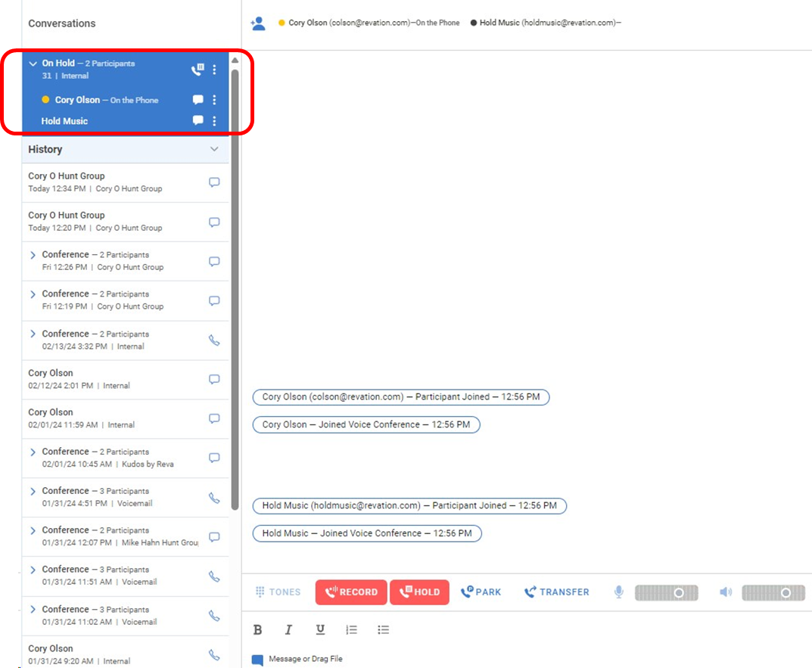Click the speaker volume icon

click(726, 592)
